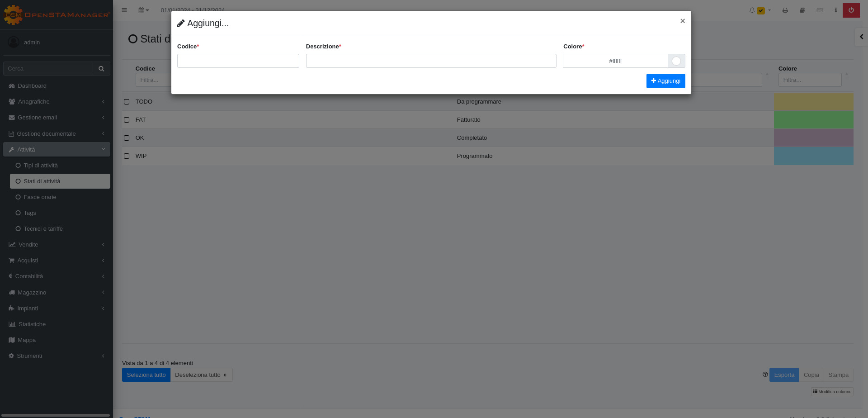Click the red power logout icon

(x=851, y=10)
